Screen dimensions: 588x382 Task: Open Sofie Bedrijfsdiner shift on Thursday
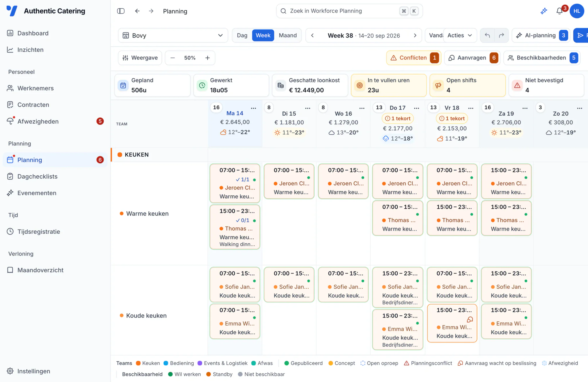tap(398, 287)
